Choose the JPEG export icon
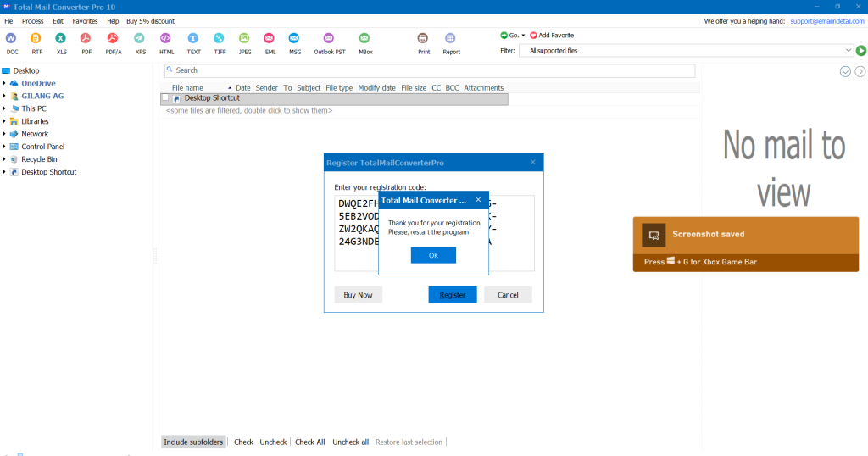 click(244, 38)
